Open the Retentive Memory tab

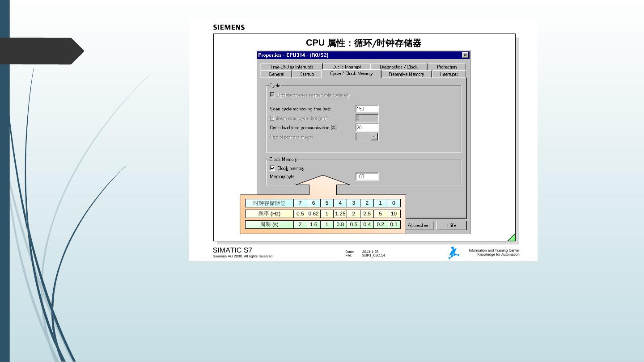coord(406,74)
